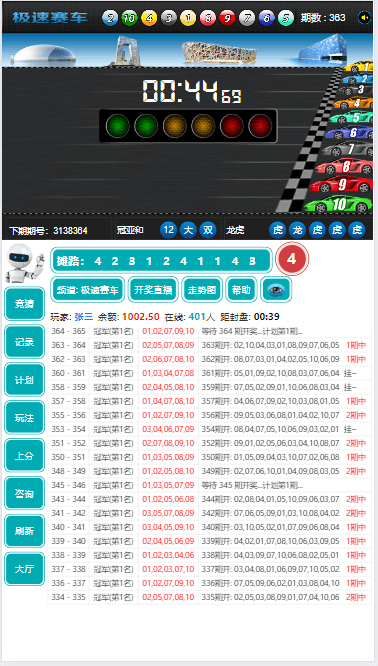This screenshot has width=378, height=666.
Task: Click the green car number 10
Action: [x=339, y=204]
